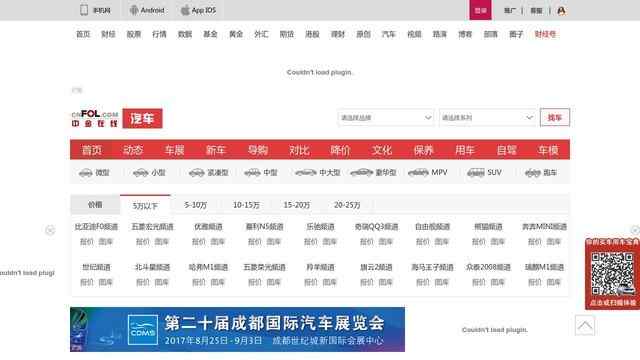Open the 世纪频道 link
640x360 pixels.
tap(96, 267)
